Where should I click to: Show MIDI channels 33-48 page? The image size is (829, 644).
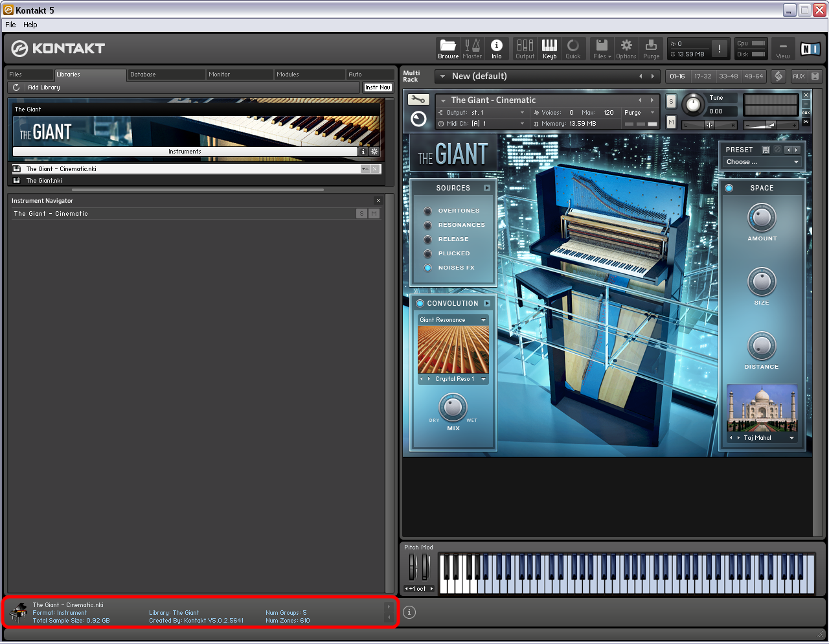728,76
